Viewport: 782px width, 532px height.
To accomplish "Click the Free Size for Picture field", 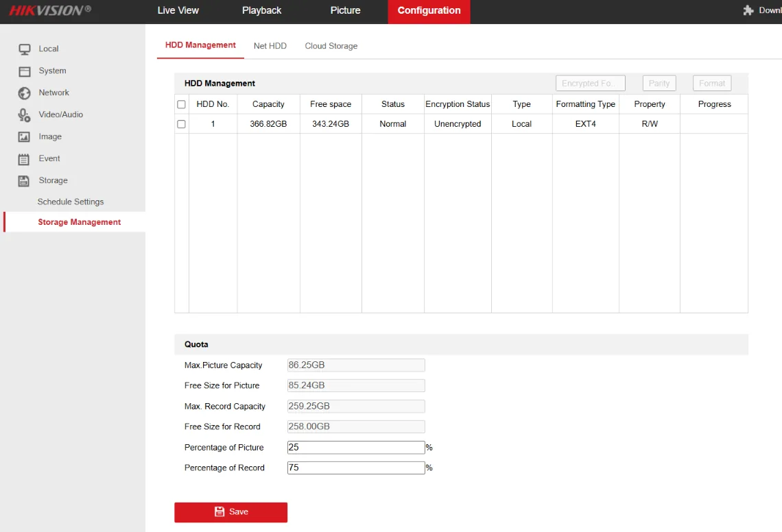I will pos(356,385).
